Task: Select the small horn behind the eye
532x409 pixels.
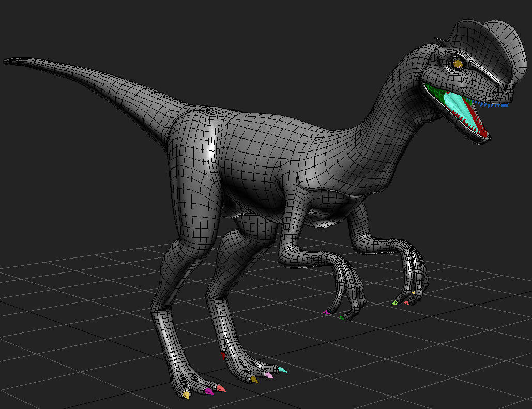Action: tap(439, 40)
